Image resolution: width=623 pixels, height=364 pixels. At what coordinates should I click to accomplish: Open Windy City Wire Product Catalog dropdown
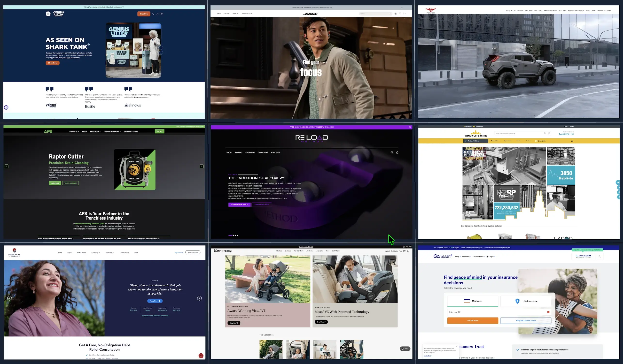coord(476,141)
